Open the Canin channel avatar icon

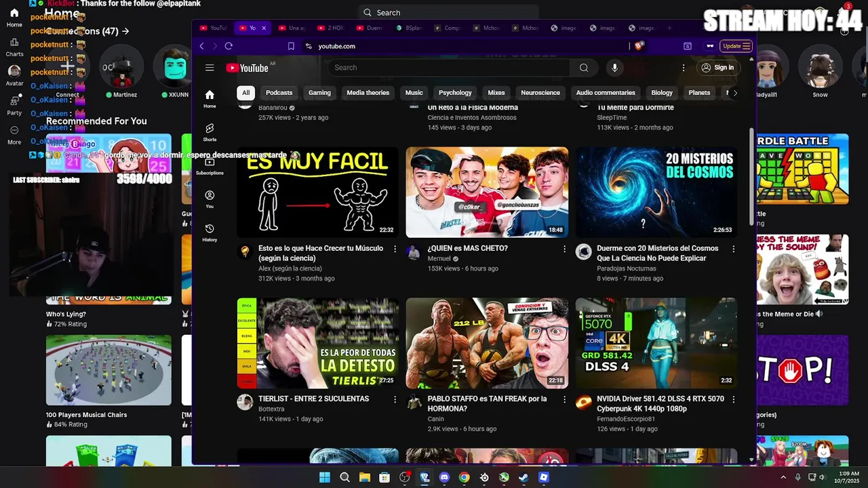pyautogui.click(x=414, y=403)
